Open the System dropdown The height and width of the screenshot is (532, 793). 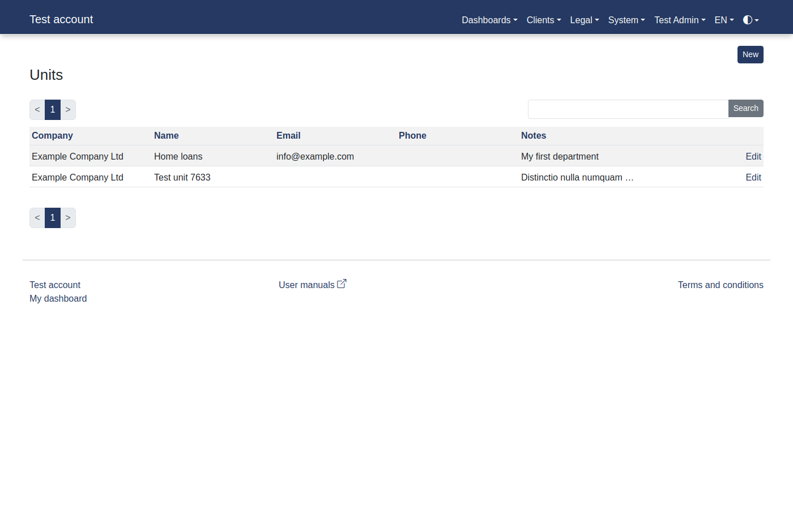point(625,20)
